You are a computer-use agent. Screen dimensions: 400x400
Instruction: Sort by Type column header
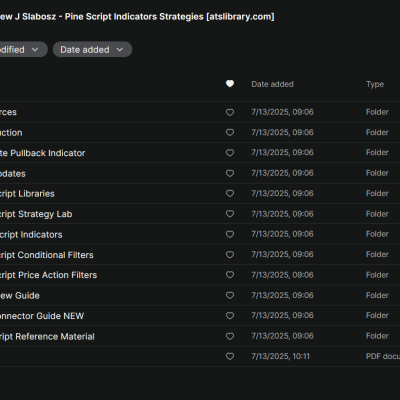pos(375,84)
